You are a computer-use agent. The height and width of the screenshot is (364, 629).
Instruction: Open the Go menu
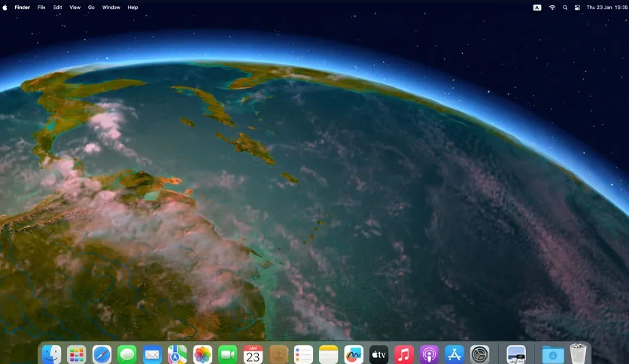[x=92, y=8]
